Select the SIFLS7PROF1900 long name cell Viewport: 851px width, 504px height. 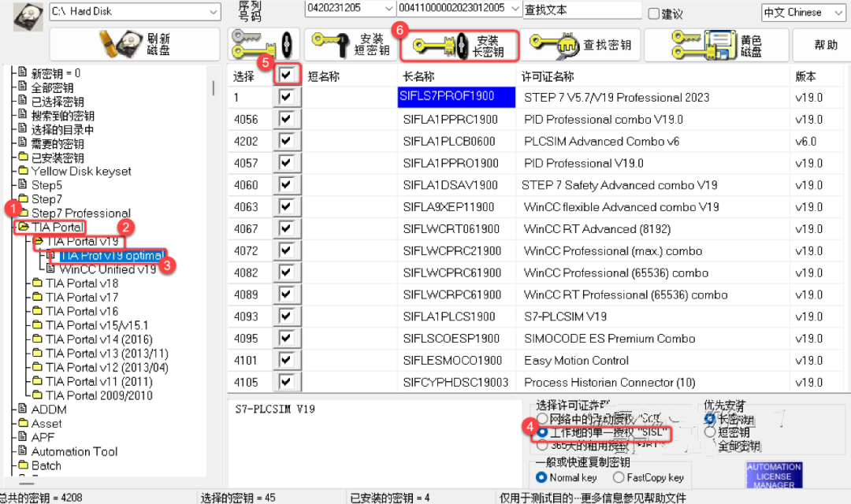click(x=456, y=97)
